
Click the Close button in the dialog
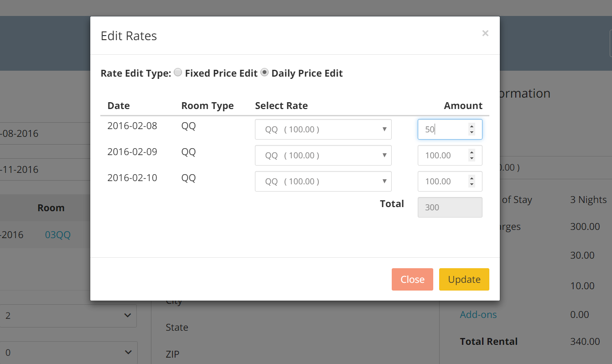click(412, 280)
